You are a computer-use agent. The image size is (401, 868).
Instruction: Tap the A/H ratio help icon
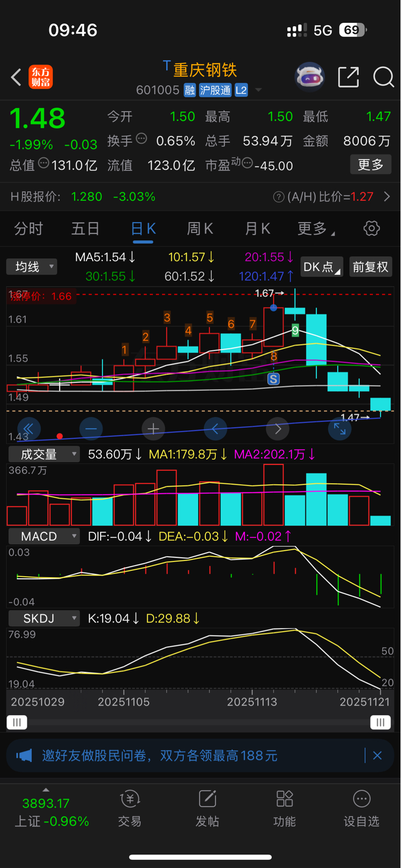tap(278, 197)
